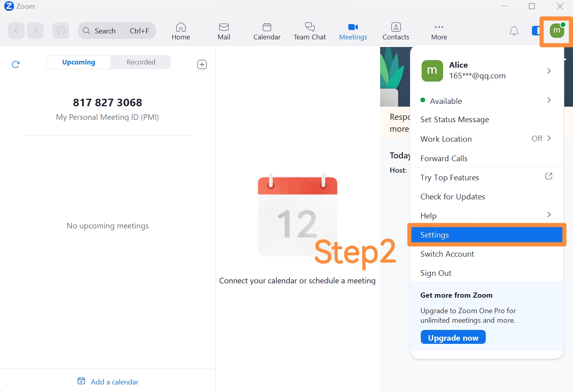
Task: Open the Contacts tab
Action: (396, 31)
